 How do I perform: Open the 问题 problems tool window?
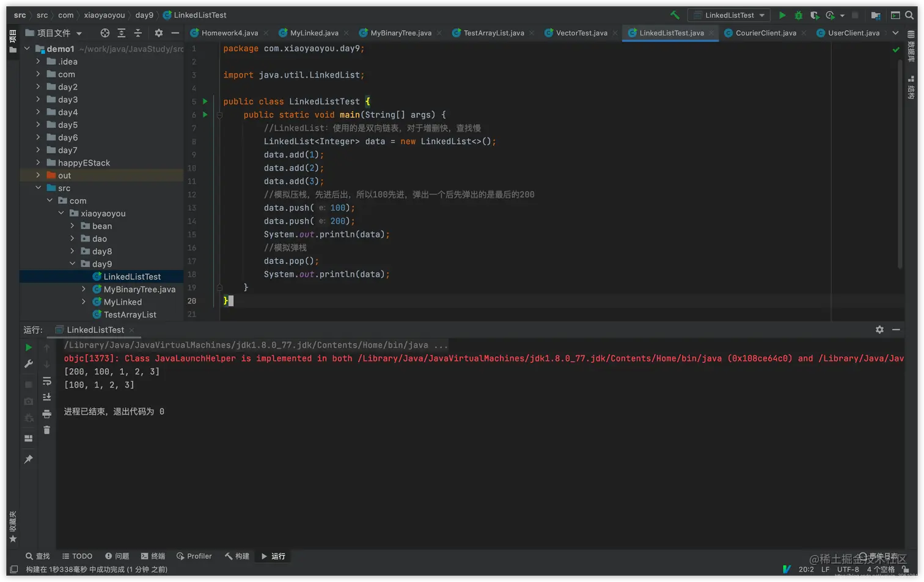(x=117, y=556)
